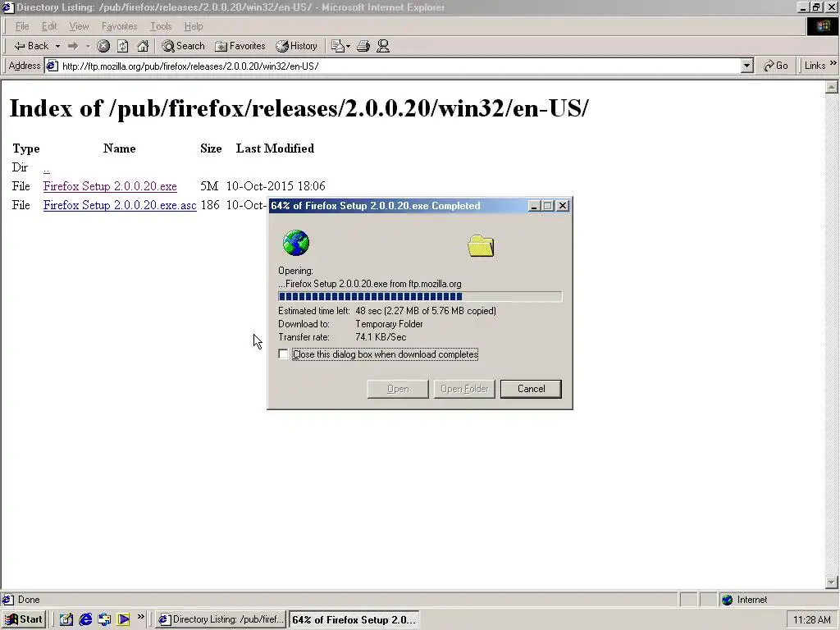Expand quick launch overflow chevron
Screen dimensions: 840x630
coord(140,617)
